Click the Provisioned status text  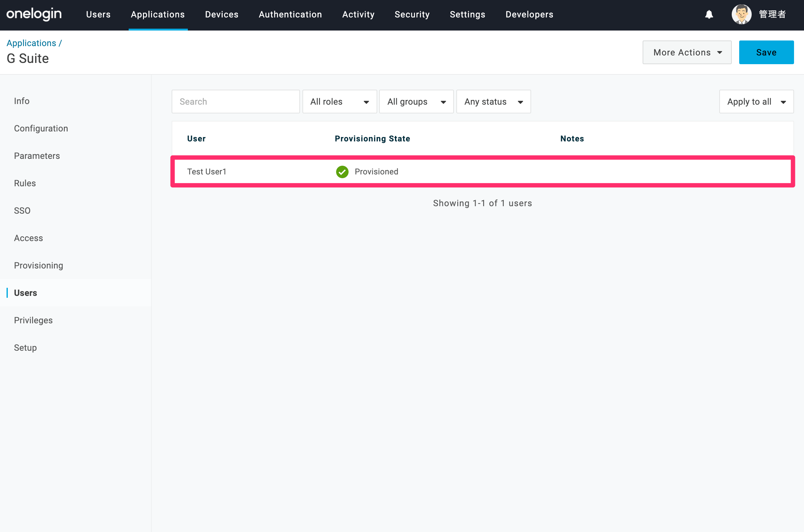(377, 172)
